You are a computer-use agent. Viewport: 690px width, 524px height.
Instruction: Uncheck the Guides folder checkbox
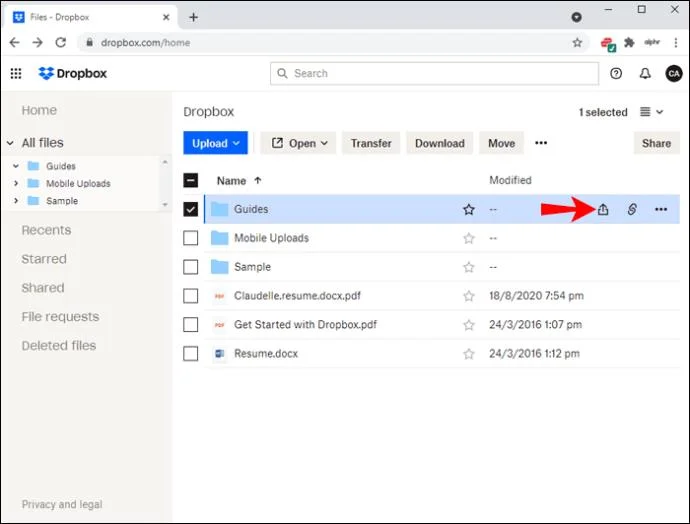point(191,209)
